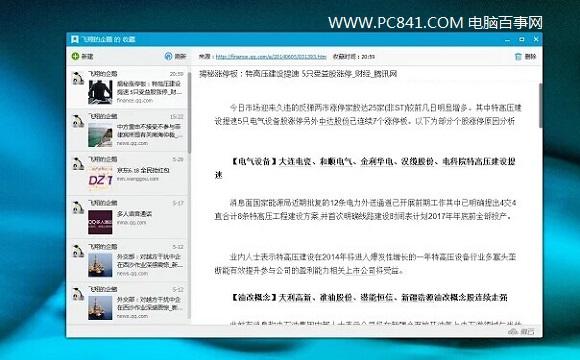
Task: Close the 收藏 window
Action: click(x=536, y=39)
